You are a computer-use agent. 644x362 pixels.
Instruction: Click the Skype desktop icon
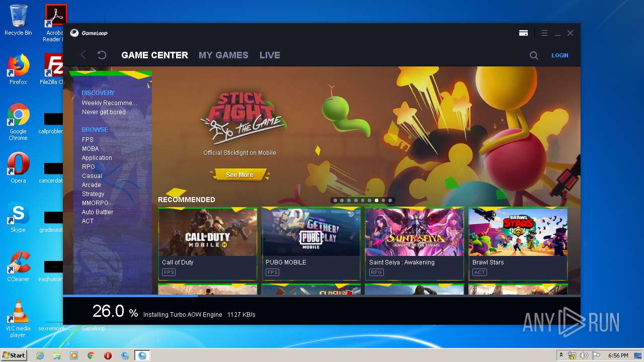(x=18, y=217)
